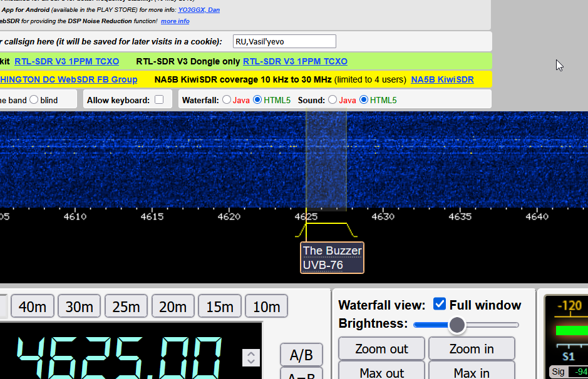Image resolution: width=588 pixels, height=379 pixels.
Task: Click the callsign input field
Action: (x=284, y=41)
